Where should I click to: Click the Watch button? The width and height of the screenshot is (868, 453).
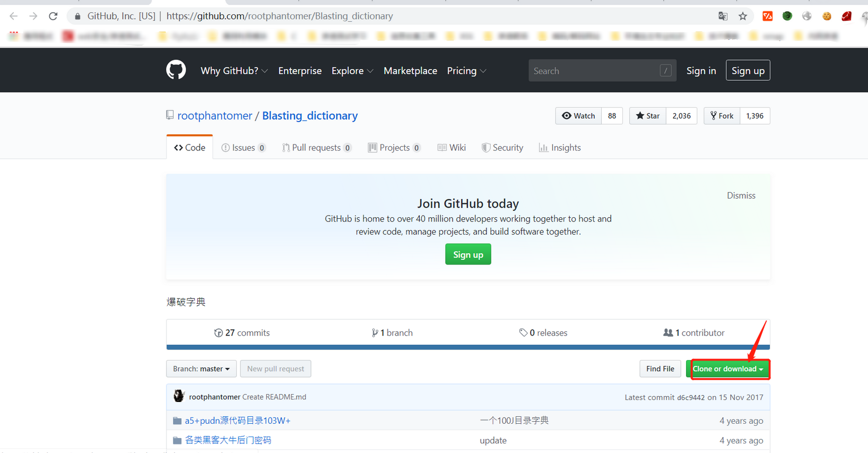pos(578,116)
